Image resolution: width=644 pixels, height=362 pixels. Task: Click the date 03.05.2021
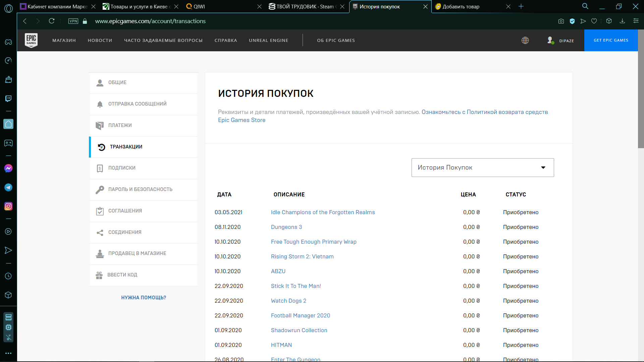click(228, 212)
